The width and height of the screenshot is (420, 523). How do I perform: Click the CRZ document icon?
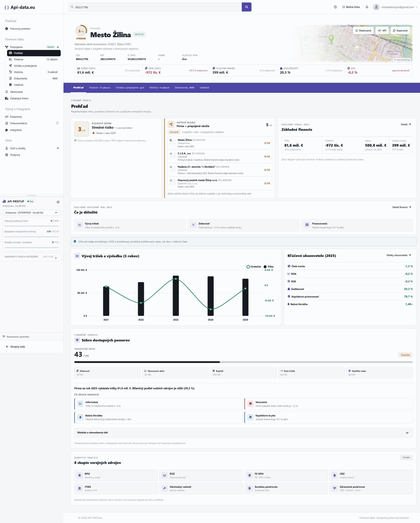[335, 476]
